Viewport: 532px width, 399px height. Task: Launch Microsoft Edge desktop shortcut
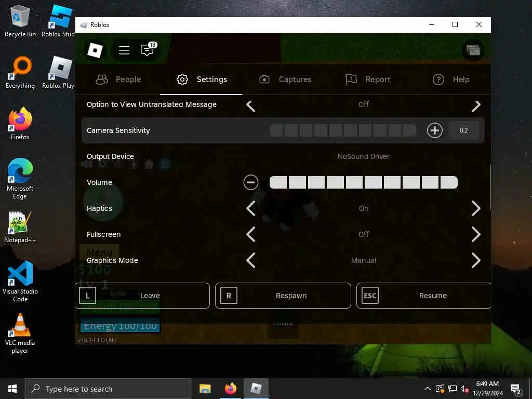pyautogui.click(x=20, y=179)
